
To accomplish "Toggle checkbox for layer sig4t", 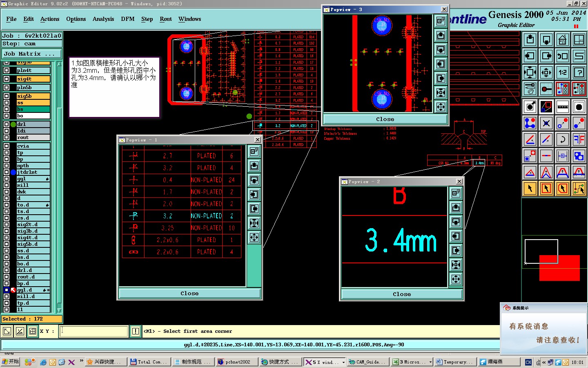I will click(7, 79).
